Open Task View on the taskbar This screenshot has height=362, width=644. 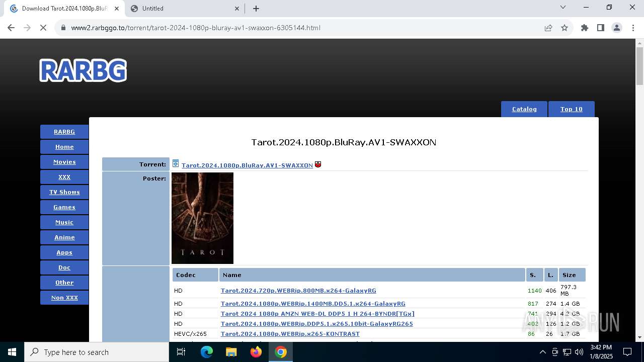(x=181, y=352)
